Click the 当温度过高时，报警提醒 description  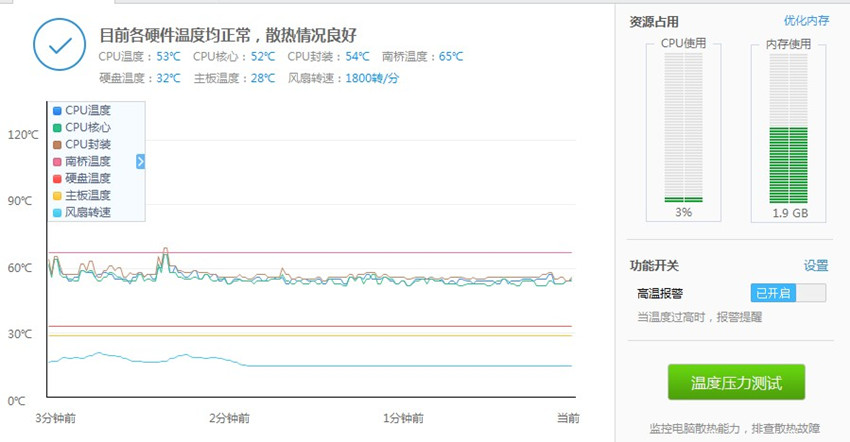699,317
